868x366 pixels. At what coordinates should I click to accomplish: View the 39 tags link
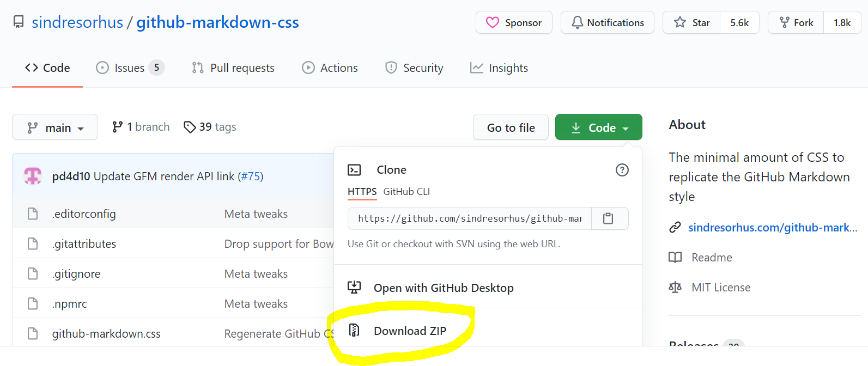coord(210,127)
